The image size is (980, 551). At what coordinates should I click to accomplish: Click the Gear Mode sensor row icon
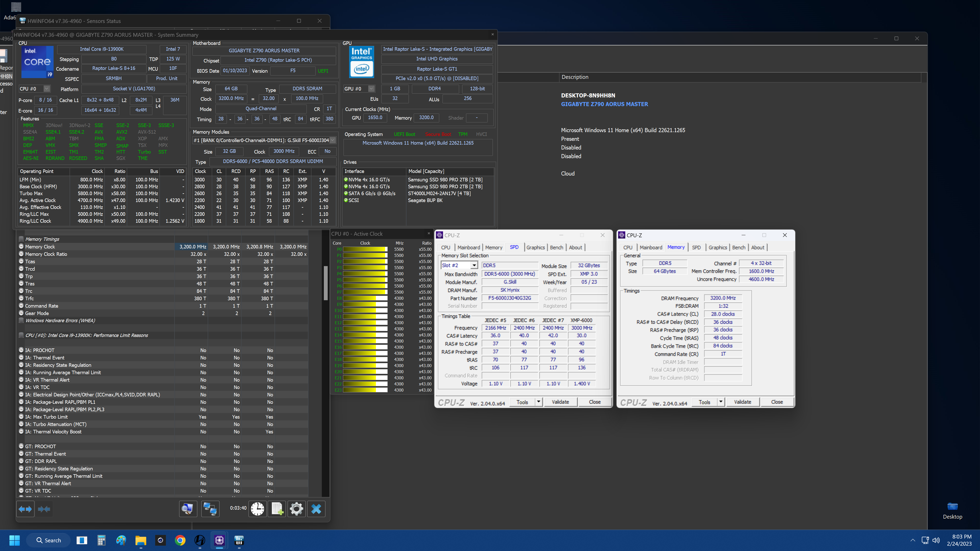click(x=21, y=313)
